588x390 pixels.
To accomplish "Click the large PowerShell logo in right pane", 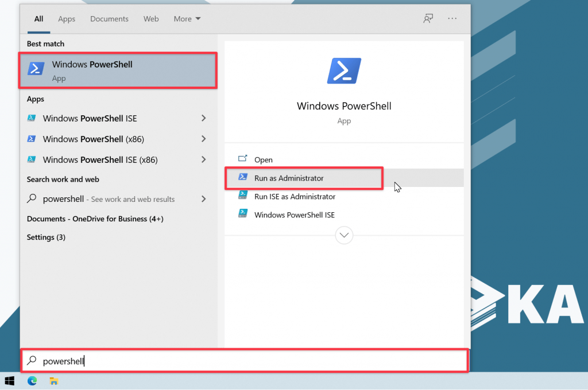I will 344,71.
